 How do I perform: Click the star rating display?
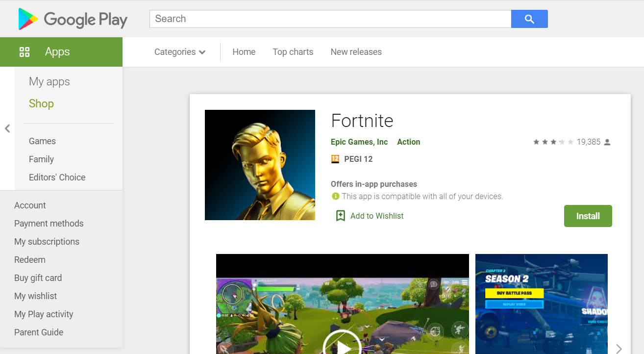(553, 142)
